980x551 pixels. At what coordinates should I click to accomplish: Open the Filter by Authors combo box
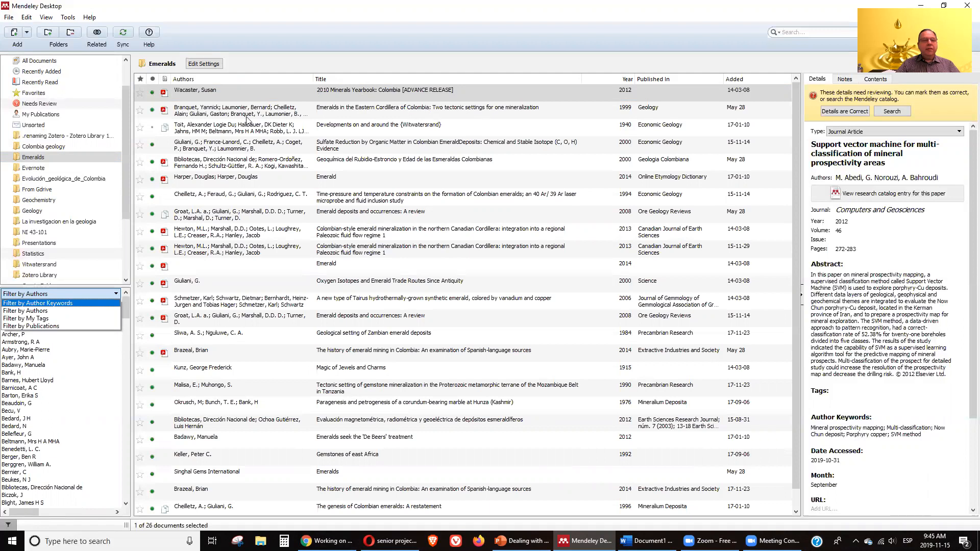pos(61,294)
